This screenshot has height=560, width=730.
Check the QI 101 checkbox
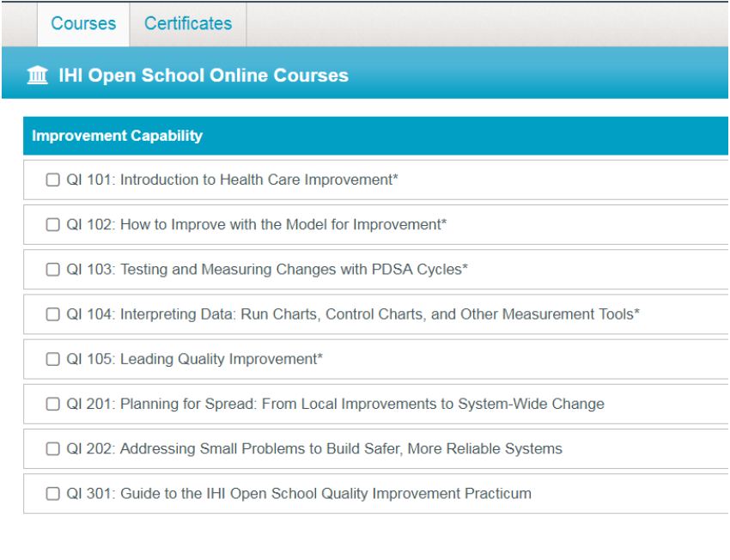(x=53, y=180)
